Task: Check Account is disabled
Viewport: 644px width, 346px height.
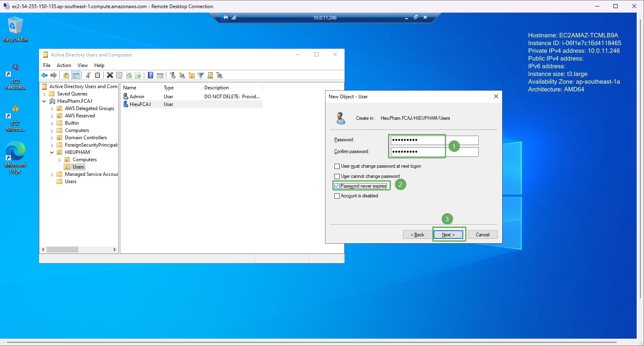Action: coord(337,196)
